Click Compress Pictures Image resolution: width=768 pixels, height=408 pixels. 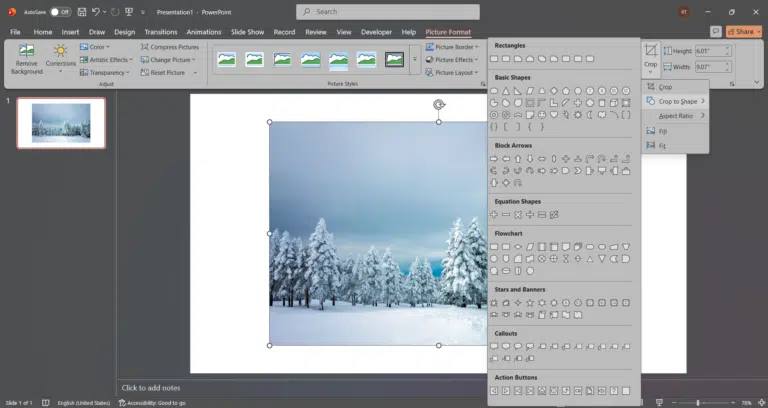tap(170, 47)
